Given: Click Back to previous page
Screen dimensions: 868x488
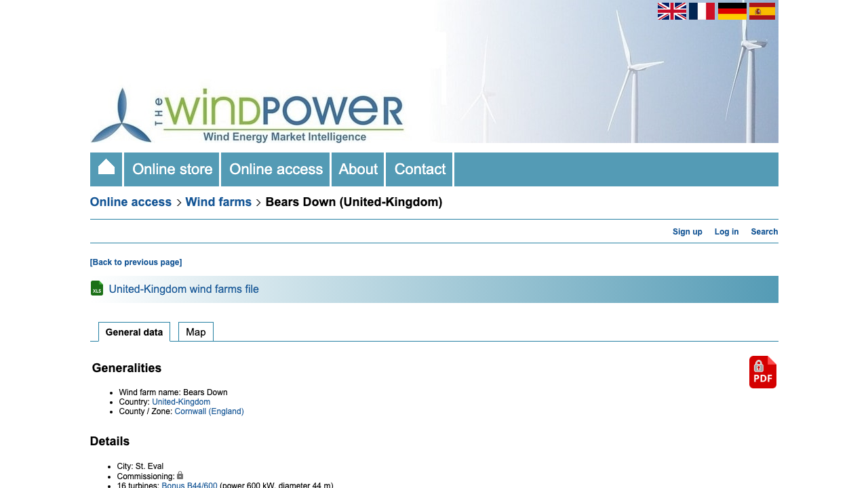Looking at the screenshot, I should (136, 262).
